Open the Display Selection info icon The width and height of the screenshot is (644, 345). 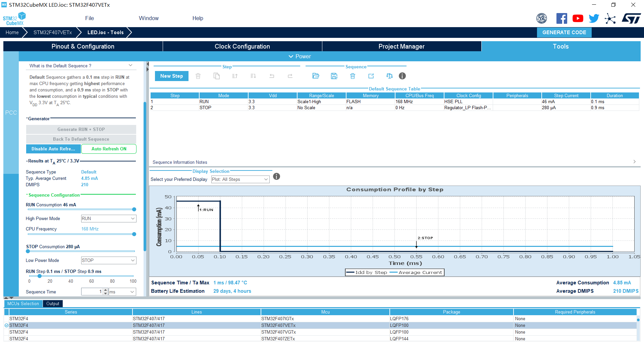pyautogui.click(x=276, y=177)
